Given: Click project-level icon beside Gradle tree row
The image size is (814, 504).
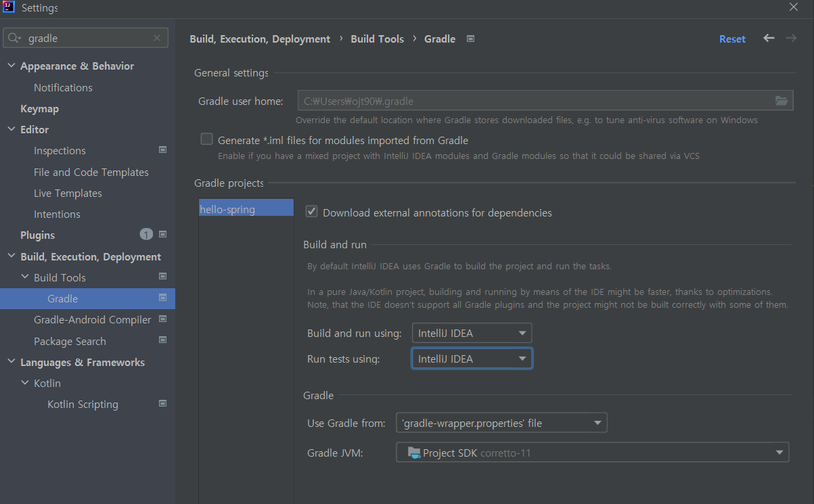Looking at the screenshot, I should tap(162, 298).
